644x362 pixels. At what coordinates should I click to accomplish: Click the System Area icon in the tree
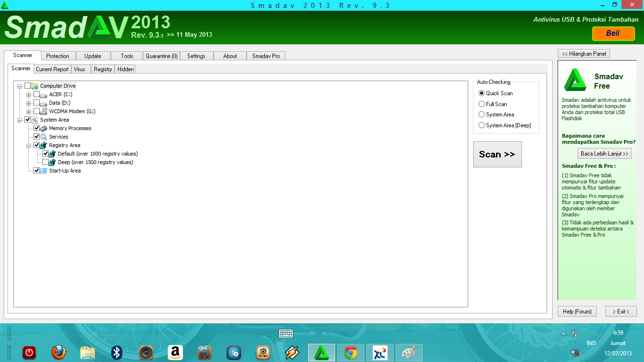click(34, 120)
